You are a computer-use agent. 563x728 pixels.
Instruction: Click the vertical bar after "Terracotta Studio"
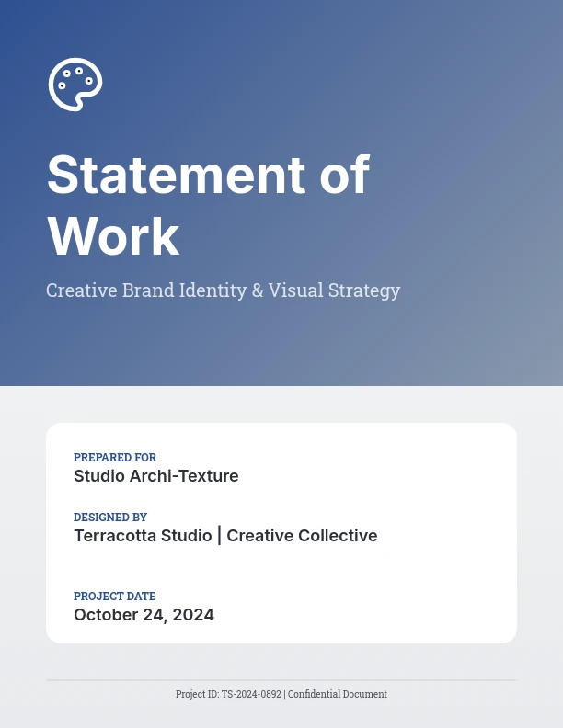coord(219,536)
